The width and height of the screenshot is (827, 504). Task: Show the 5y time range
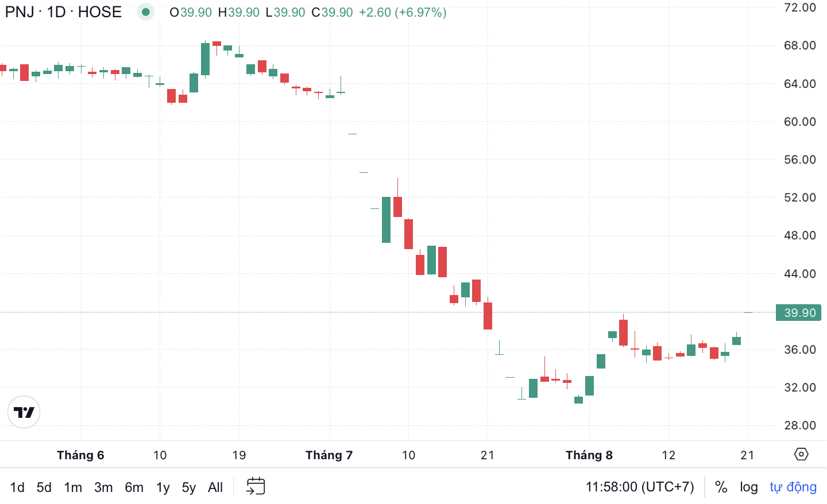point(189,487)
